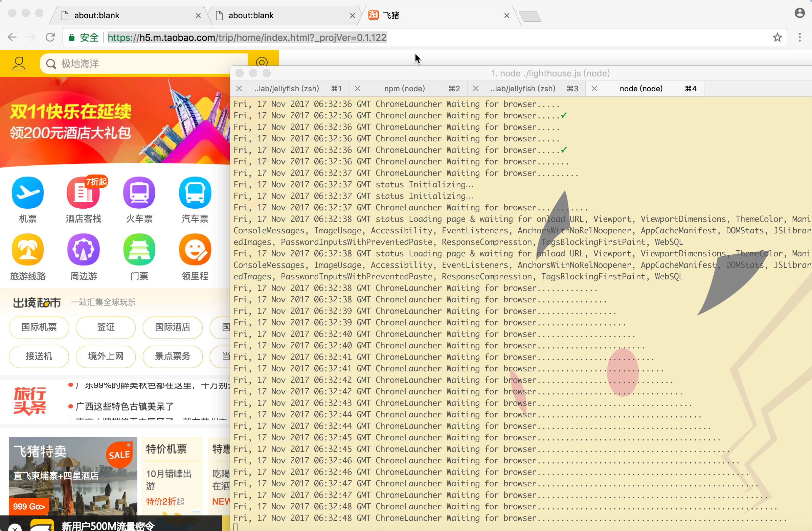
Task: Click the Chrome address bar URL
Action: (247, 38)
